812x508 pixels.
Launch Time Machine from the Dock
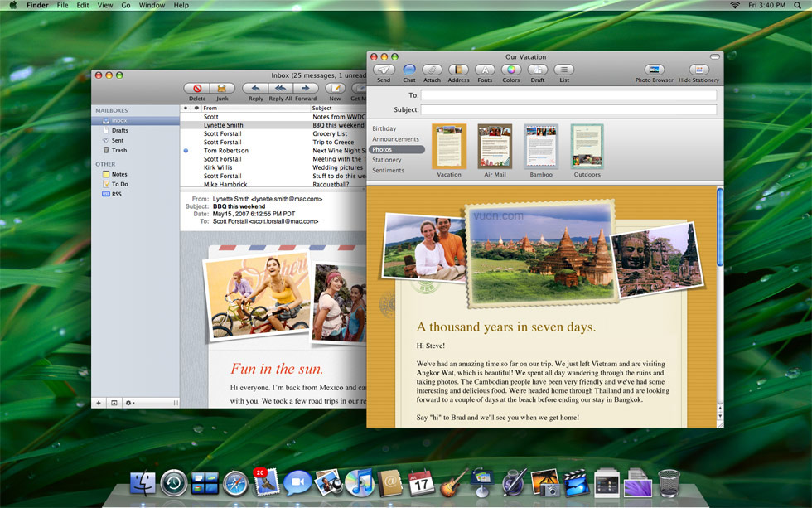pos(173,483)
